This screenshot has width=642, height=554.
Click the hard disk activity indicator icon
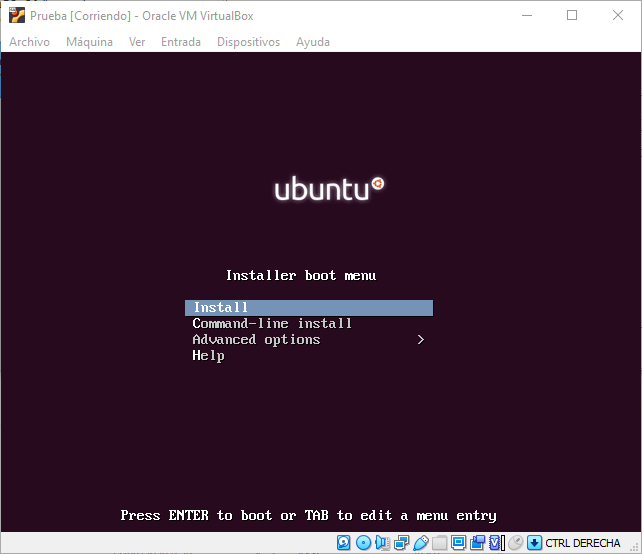344,543
